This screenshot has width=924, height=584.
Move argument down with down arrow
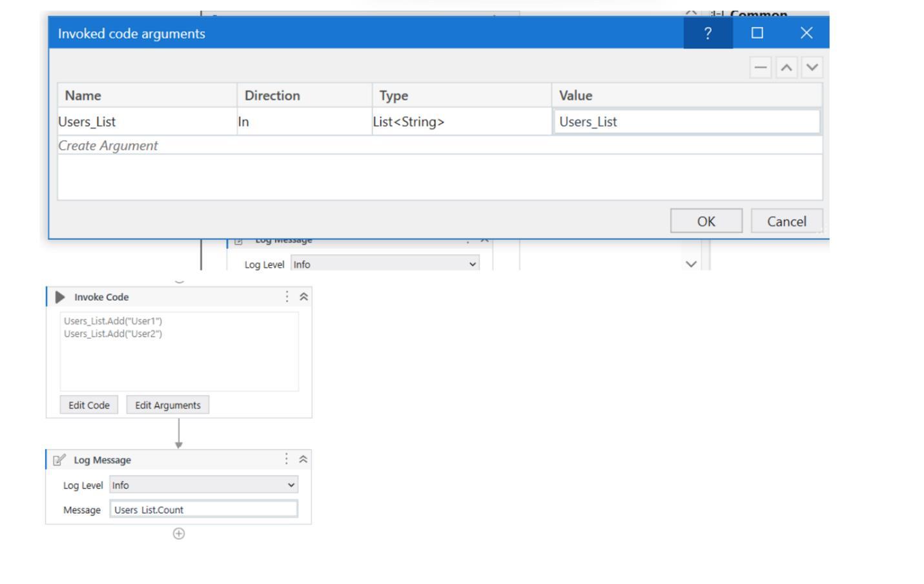[812, 67]
